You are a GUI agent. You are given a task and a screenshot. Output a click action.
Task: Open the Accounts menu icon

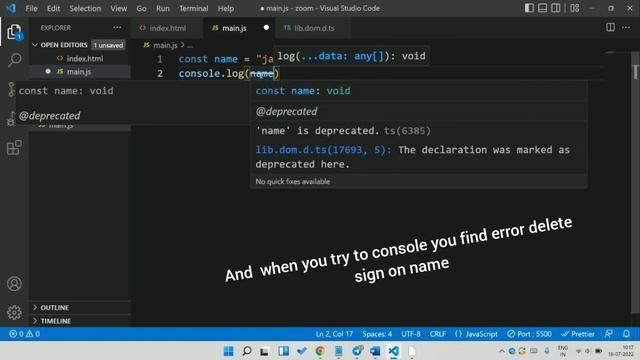click(14, 284)
